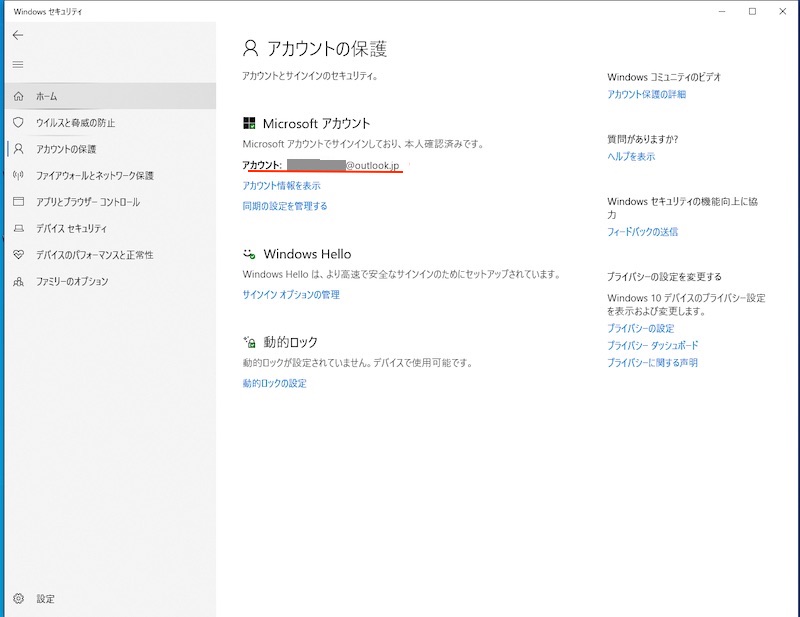Click the Windows Hello face icon
800x617 pixels.
click(249, 254)
